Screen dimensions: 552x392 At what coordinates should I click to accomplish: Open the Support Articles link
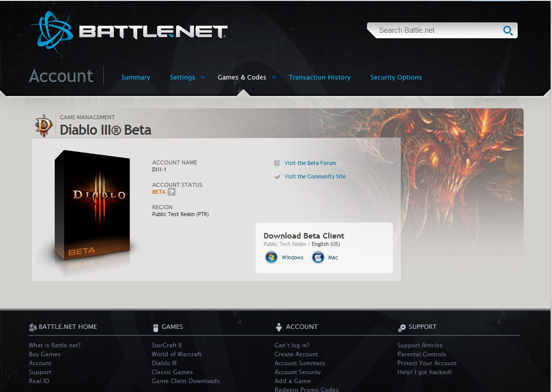point(420,345)
